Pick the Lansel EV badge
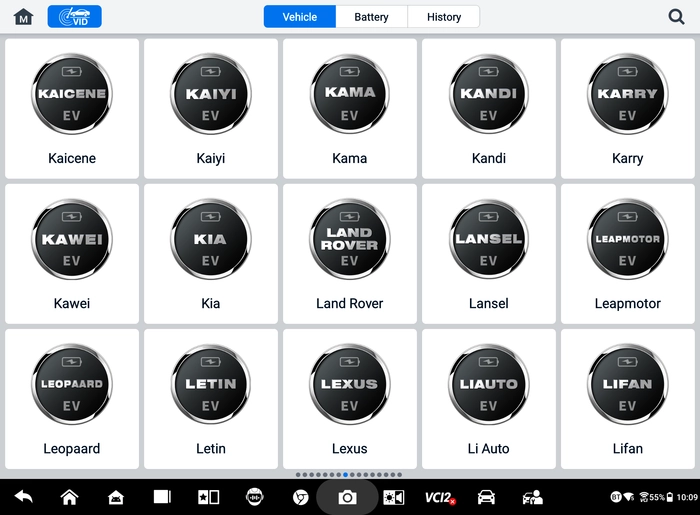This screenshot has height=515, width=700. (x=489, y=239)
